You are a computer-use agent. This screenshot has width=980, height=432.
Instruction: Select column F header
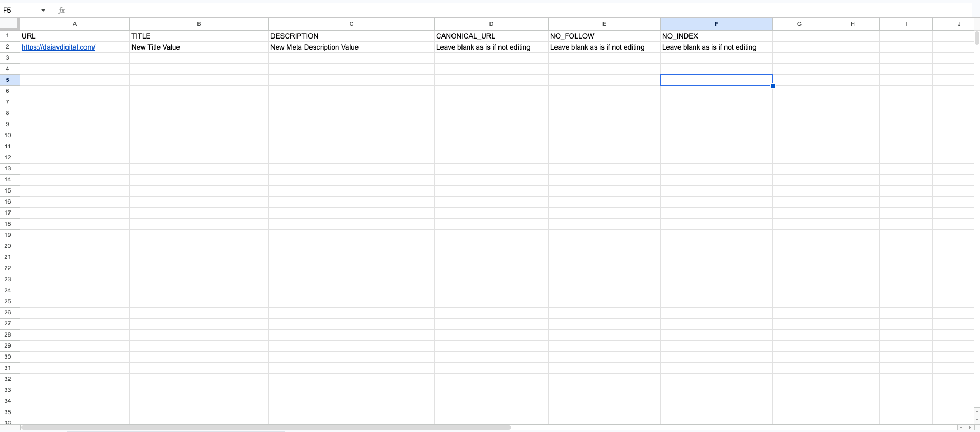pos(716,24)
